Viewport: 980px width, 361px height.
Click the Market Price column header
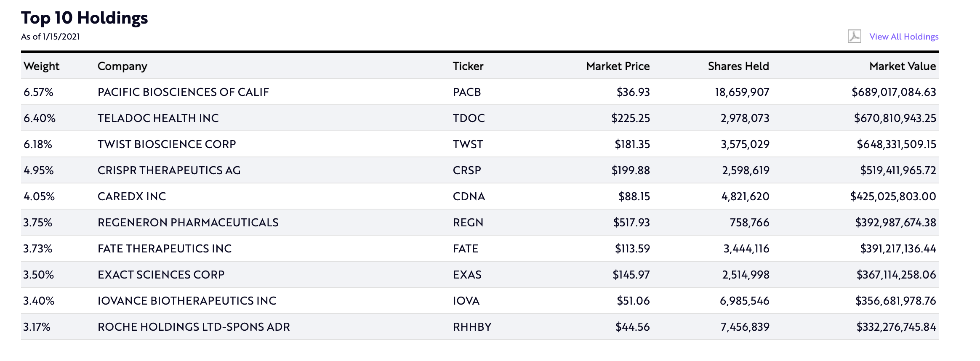coord(618,66)
